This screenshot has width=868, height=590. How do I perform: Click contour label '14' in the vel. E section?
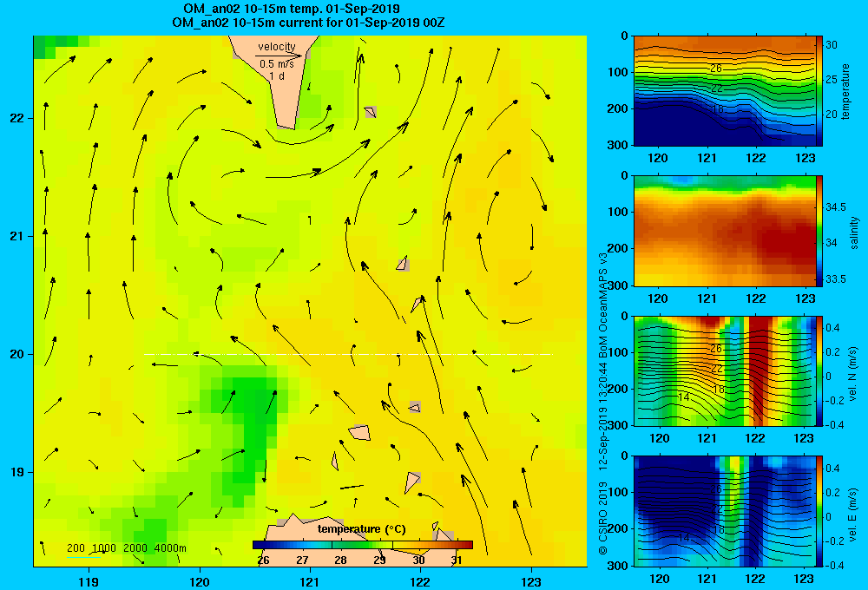point(684,537)
